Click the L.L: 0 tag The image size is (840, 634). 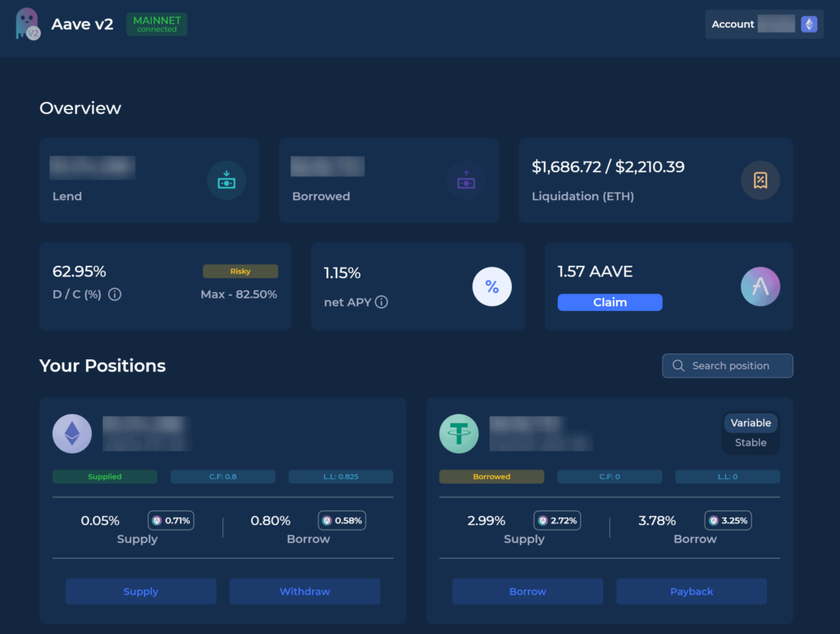click(728, 477)
